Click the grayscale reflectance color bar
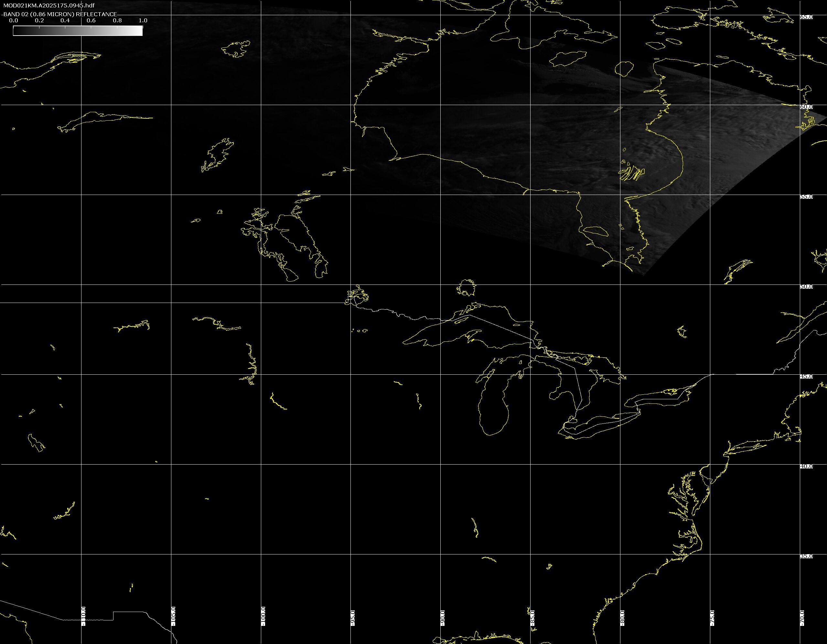Viewport: 827px width, 644px height. click(78, 31)
